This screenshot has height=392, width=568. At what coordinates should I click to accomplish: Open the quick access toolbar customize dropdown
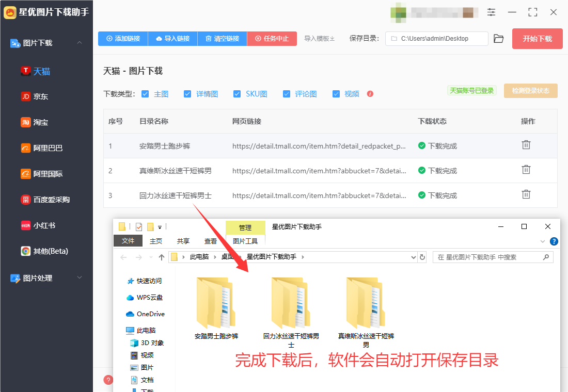pyautogui.click(x=160, y=227)
